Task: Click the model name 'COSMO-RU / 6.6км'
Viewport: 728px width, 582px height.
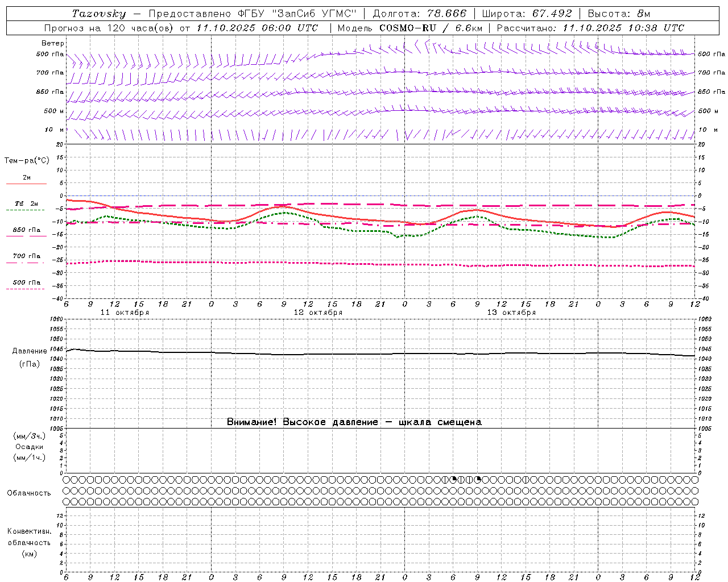Action: click(x=431, y=28)
